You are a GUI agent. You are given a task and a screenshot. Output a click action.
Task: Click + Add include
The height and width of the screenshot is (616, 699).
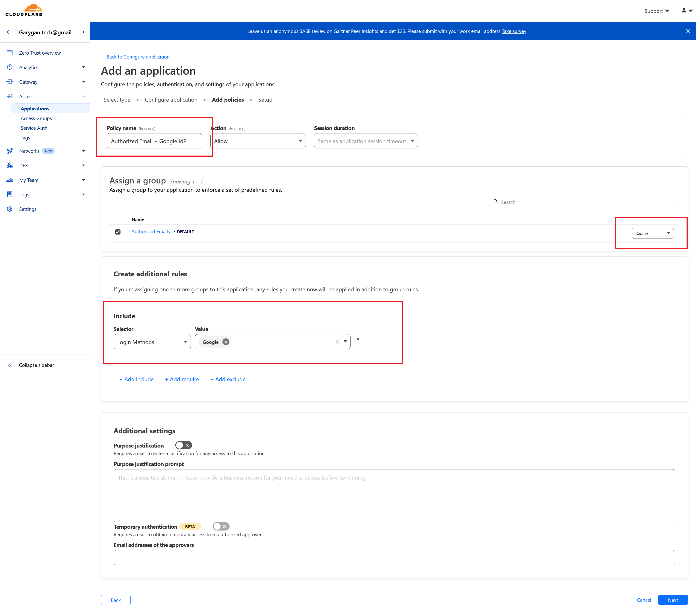click(136, 379)
